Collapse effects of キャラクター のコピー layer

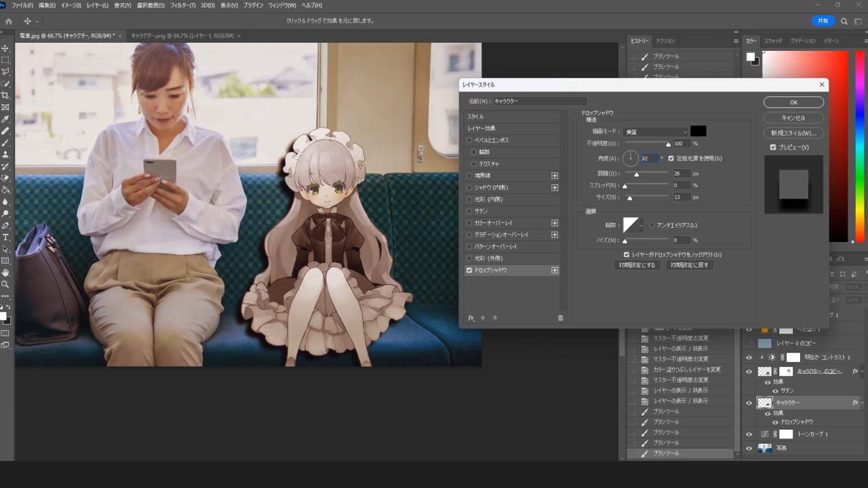click(863, 371)
